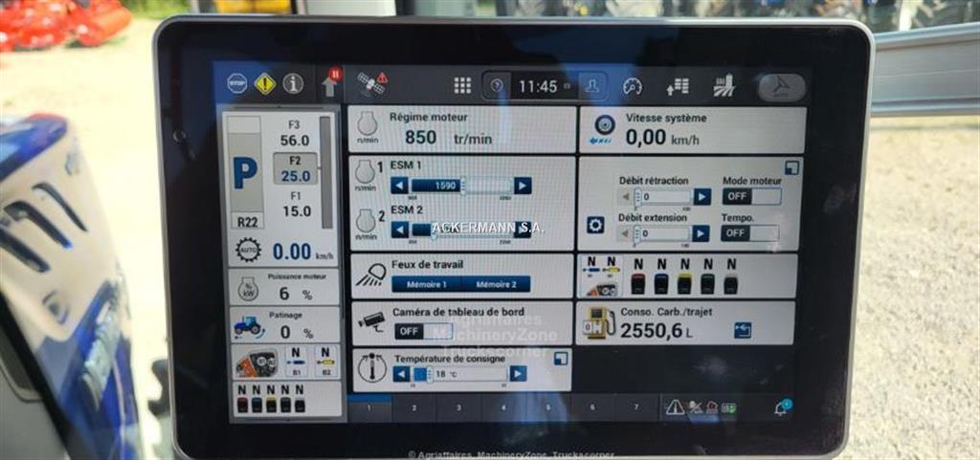This screenshot has height=460, width=980.
Task: Select work lights Mémoire 2
Action: (x=496, y=284)
